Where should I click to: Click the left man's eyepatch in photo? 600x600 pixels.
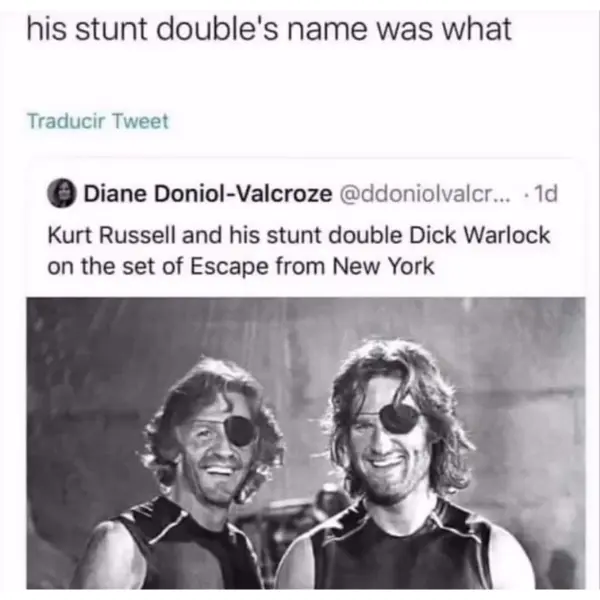[x=239, y=431]
